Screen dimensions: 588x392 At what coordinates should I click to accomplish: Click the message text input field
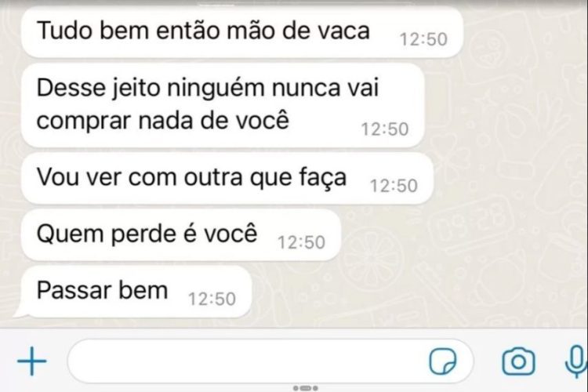(270, 361)
